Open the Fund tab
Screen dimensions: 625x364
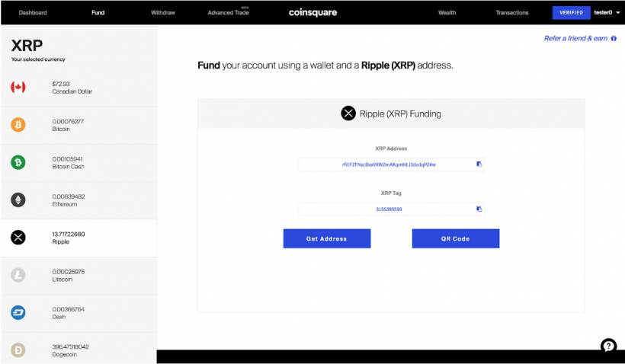[x=98, y=13]
